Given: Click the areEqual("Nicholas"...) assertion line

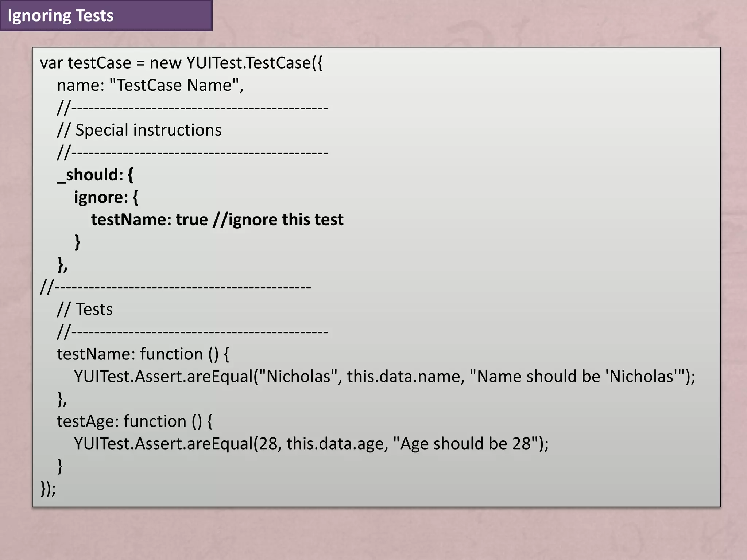Looking at the screenshot, I should (385, 377).
